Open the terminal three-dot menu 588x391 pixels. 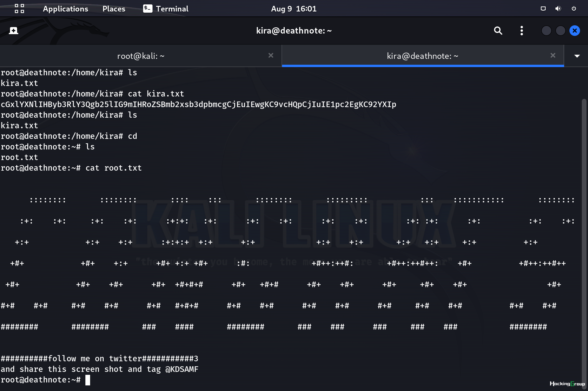point(522,31)
